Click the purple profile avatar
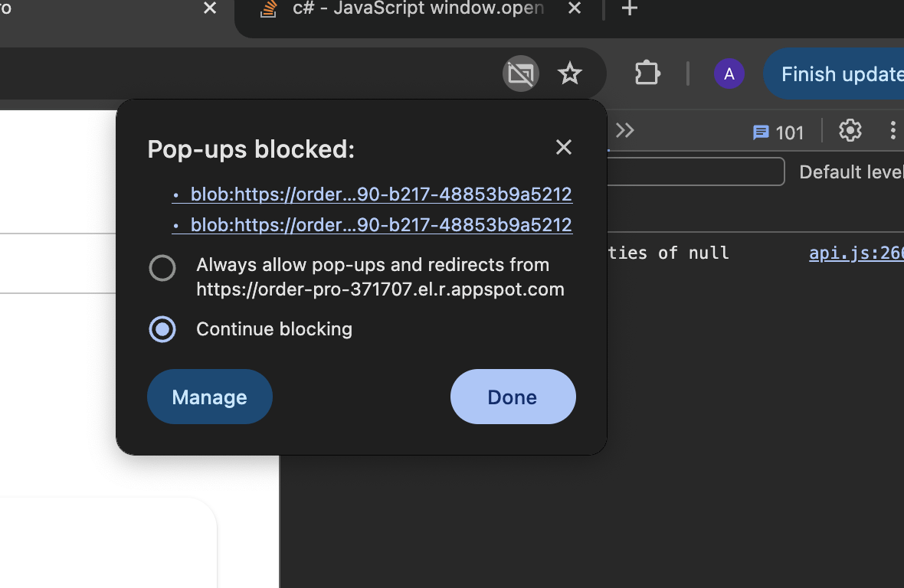 coord(729,73)
